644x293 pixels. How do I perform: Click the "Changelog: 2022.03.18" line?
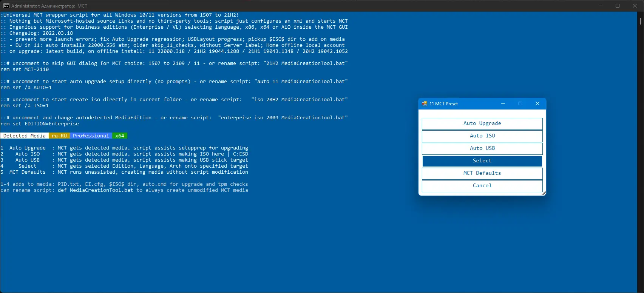[x=37, y=33]
